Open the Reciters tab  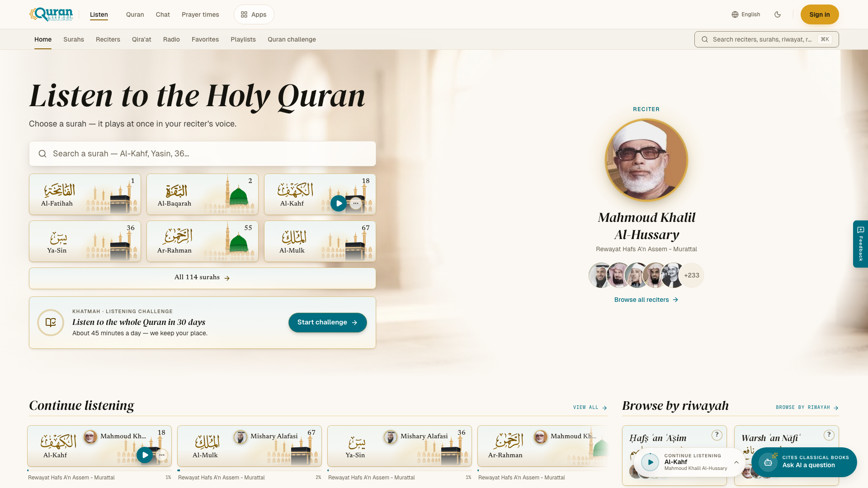[108, 39]
